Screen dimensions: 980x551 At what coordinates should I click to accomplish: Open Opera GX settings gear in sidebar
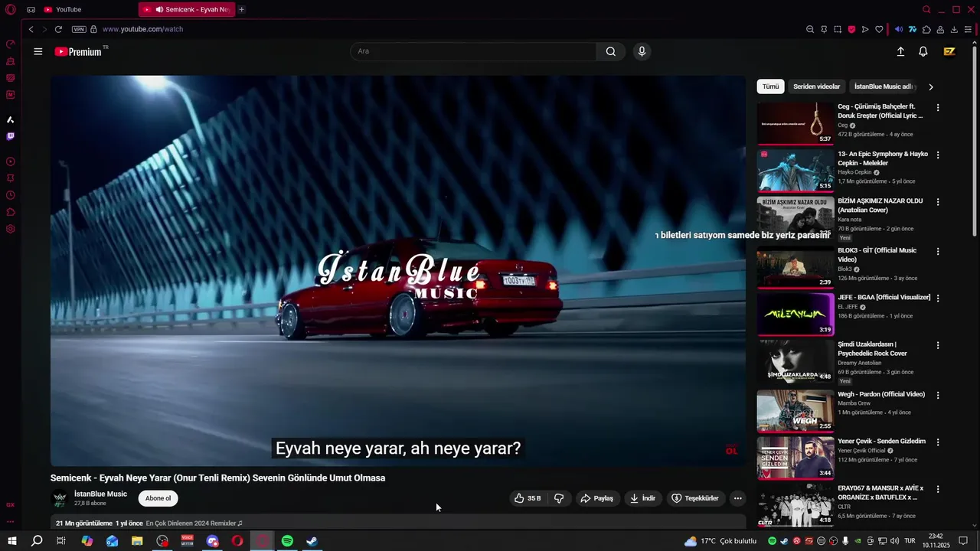pyautogui.click(x=11, y=229)
